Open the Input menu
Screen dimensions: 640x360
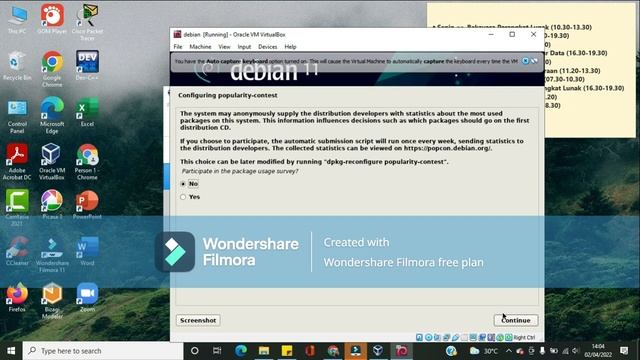pyautogui.click(x=244, y=47)
